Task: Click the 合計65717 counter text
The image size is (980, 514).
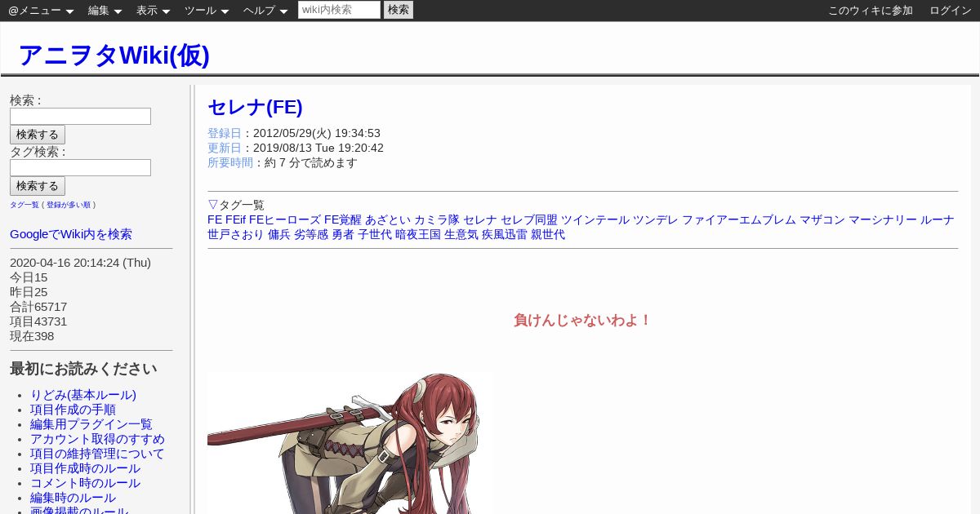Action: tap(38, 307)
